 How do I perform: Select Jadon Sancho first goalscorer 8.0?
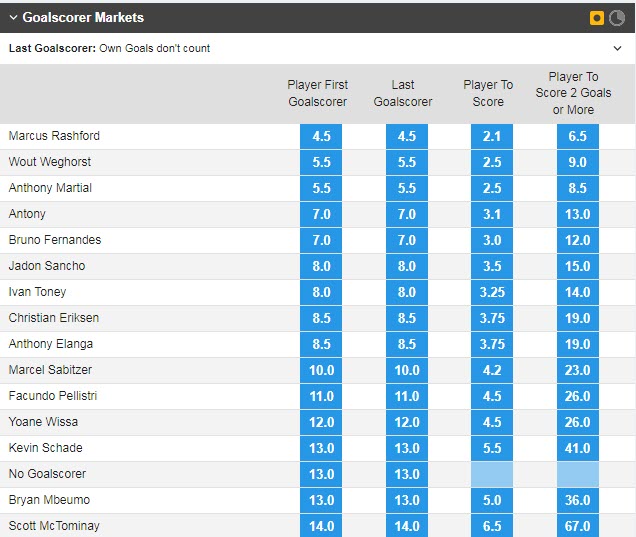(x=321, y=266)
